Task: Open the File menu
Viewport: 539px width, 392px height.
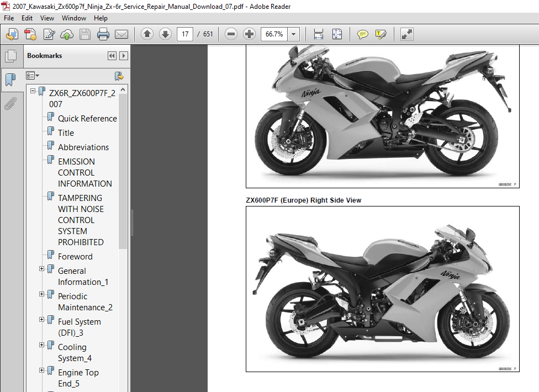Action: coord(9,18)
